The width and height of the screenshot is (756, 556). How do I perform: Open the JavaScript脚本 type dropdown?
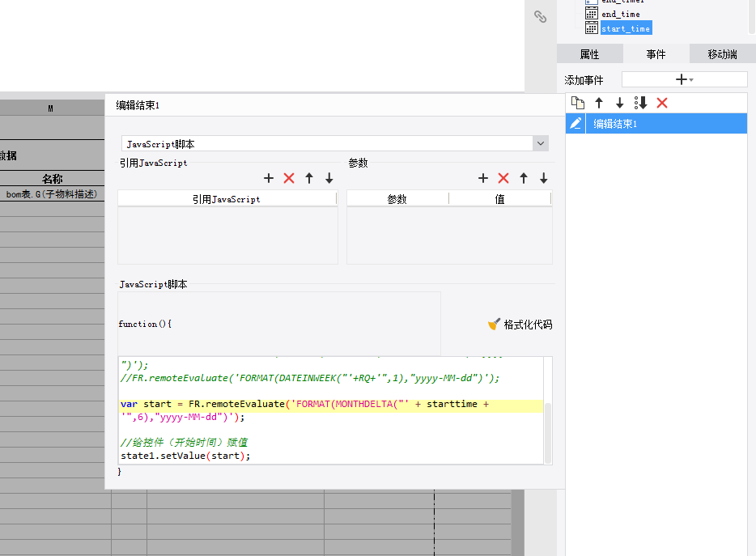(x=541, y=143)
